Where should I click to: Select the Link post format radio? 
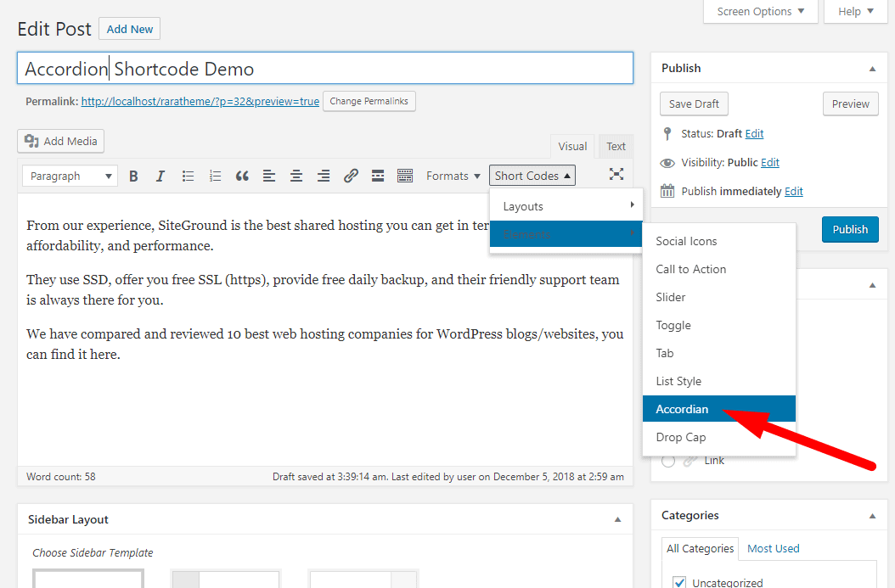pos(668,461)
